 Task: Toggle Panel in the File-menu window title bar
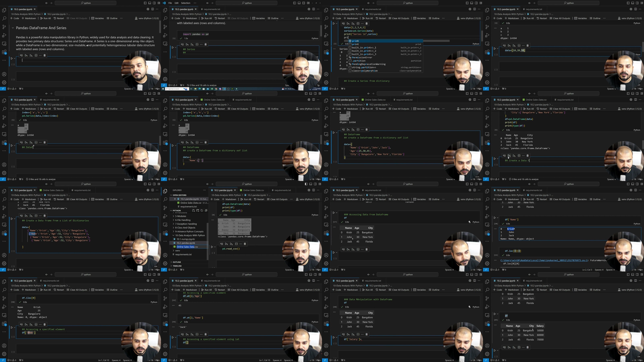pos(299,3)
